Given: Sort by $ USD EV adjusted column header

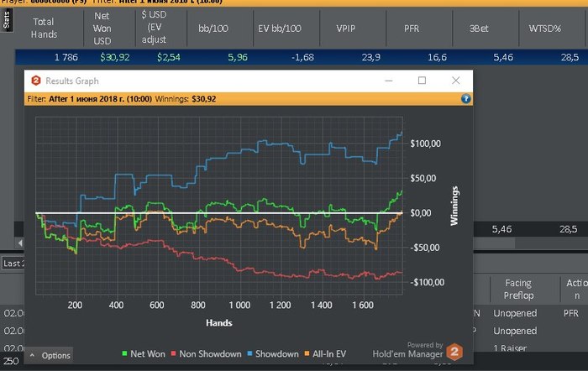Looking at the screenshot, I should (x=154, y=27).
